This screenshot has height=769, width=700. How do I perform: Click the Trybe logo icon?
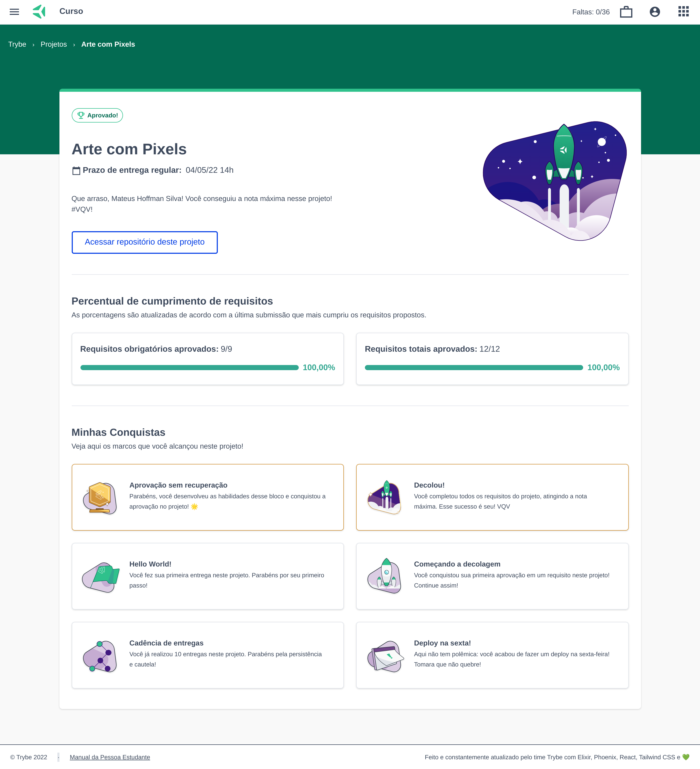(x=39, y=12)
